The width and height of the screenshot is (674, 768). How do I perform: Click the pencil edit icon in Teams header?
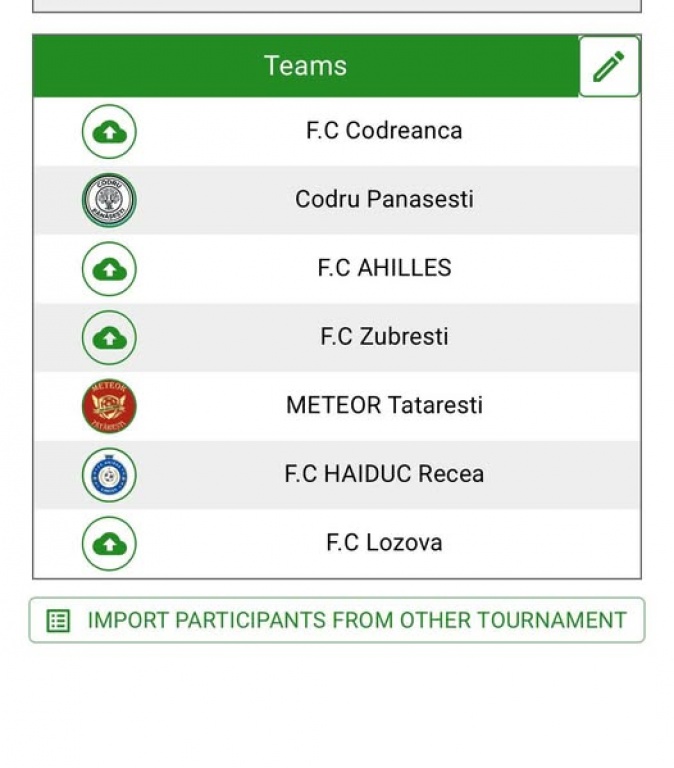coord(609,66)
